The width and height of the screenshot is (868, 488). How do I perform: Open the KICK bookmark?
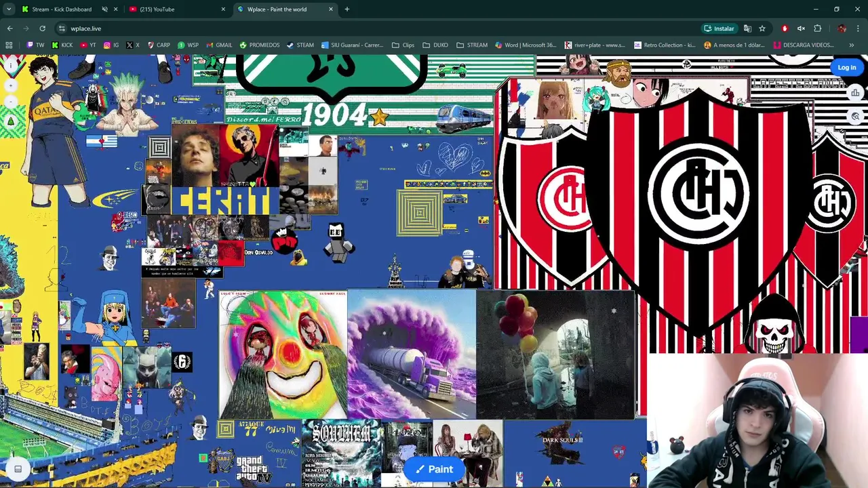pos(62,45)
